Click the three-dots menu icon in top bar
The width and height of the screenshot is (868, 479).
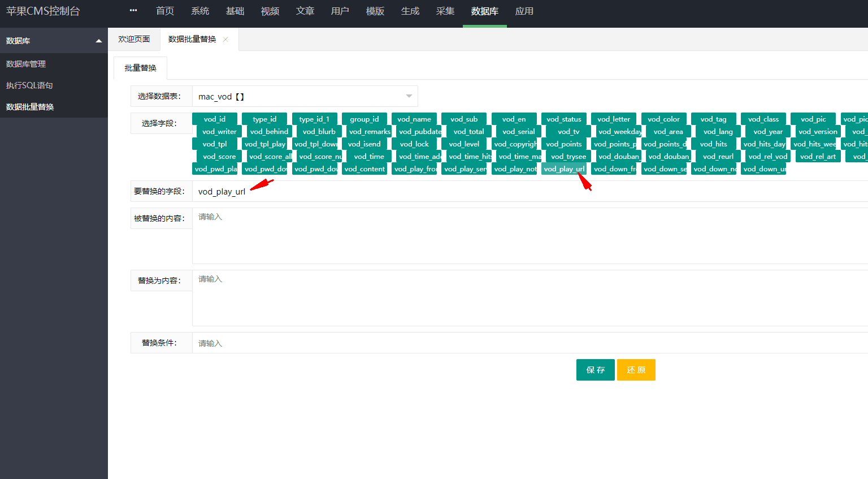point(133,11)
